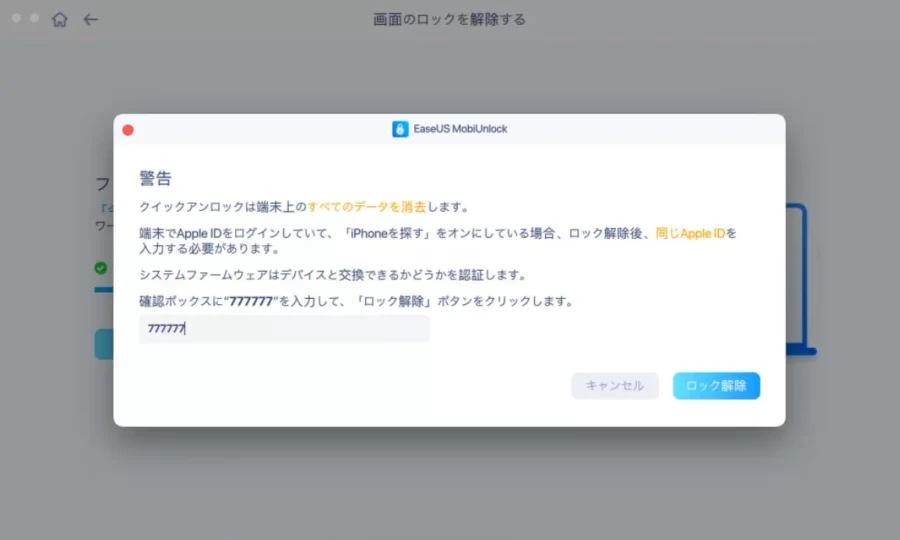Click the EaseUS MobiUnlock dialog title text
The width and height of the screenshot is (900, 540).
tap(460, 129)
